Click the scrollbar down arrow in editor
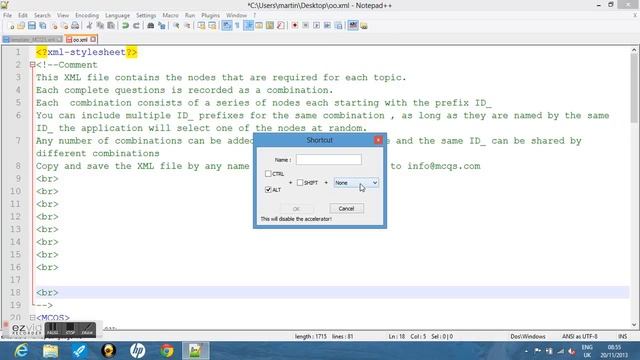Screen dimensions: 640x360 tap(634, 325)
